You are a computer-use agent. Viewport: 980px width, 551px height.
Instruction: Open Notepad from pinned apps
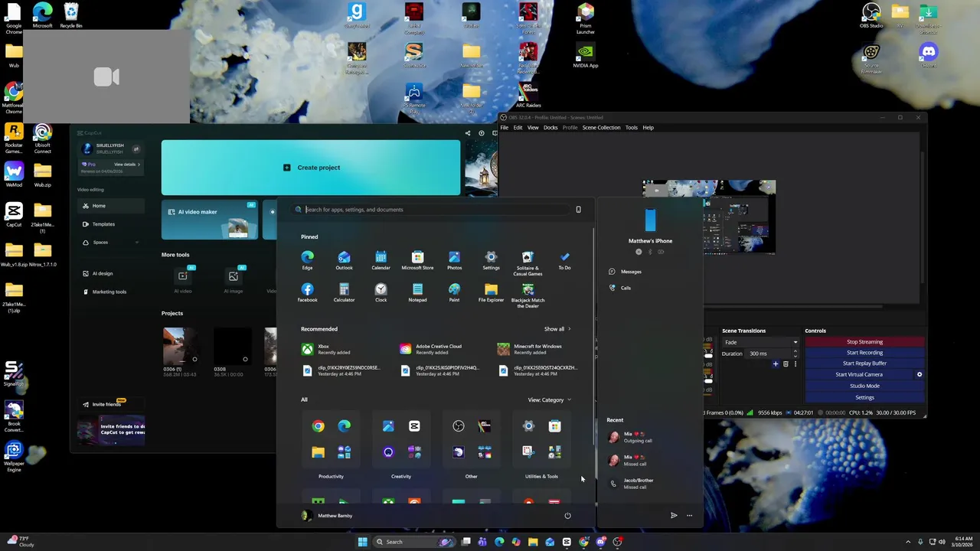coord(417,292)
